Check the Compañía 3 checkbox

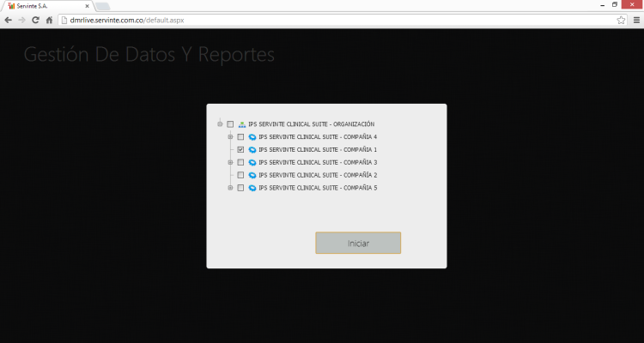(240, 162)
